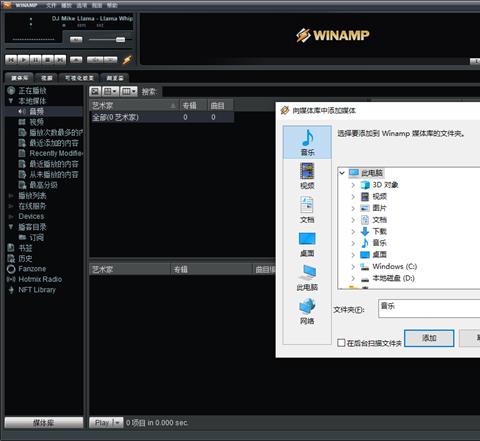Select 文档 shortcut in dialog sidebar

pyautogui.click(x=307, y=210)
